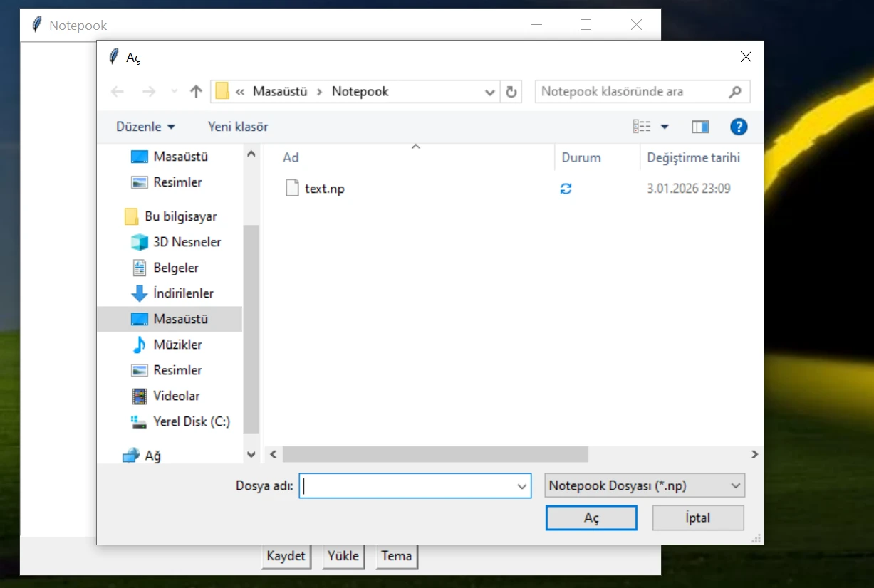Open the view options dropdown arrow
Screen dimensions: 874x588
coord(665,127)
